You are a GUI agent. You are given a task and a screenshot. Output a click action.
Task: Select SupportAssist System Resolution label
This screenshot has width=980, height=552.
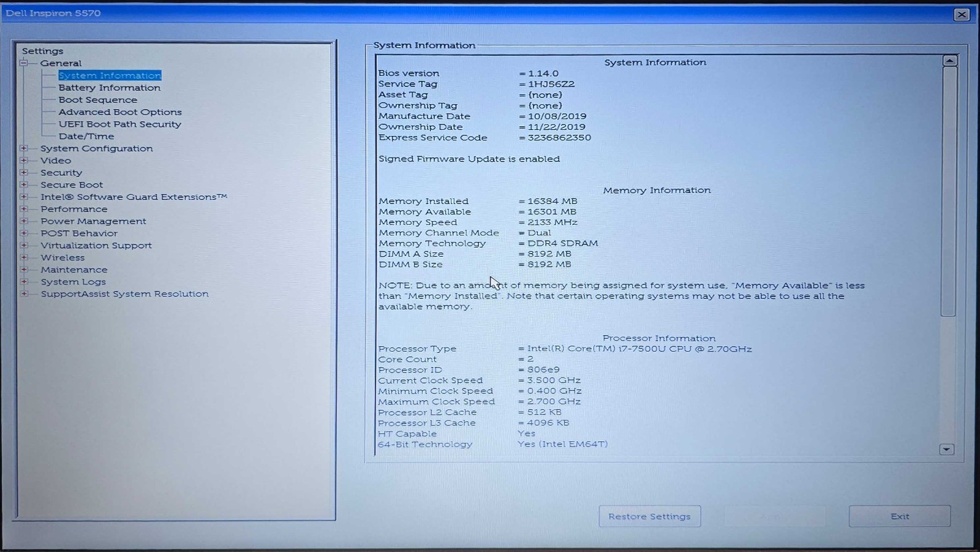tap(124, 294)
